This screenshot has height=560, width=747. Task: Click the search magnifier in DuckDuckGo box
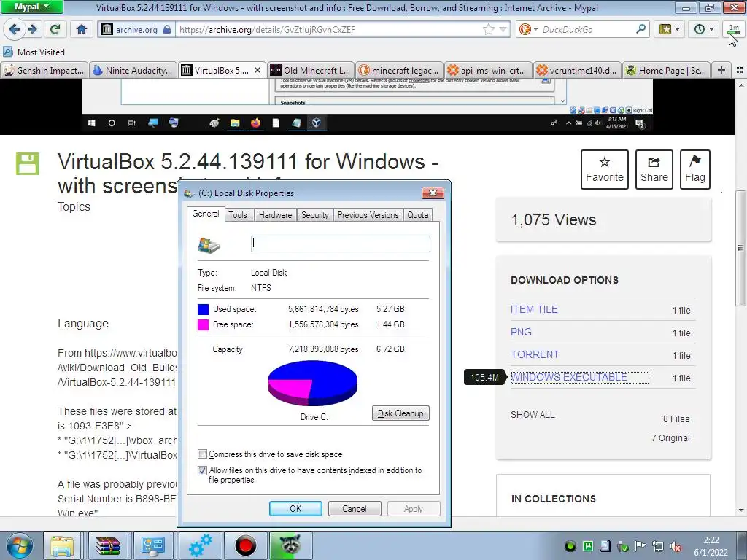[640, 29]
